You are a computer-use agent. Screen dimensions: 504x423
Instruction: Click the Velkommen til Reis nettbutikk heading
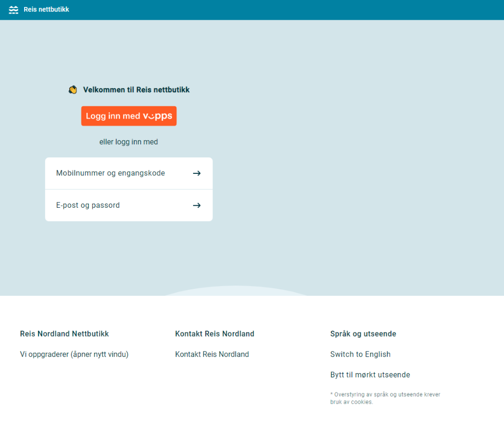[x=136, y=90]
